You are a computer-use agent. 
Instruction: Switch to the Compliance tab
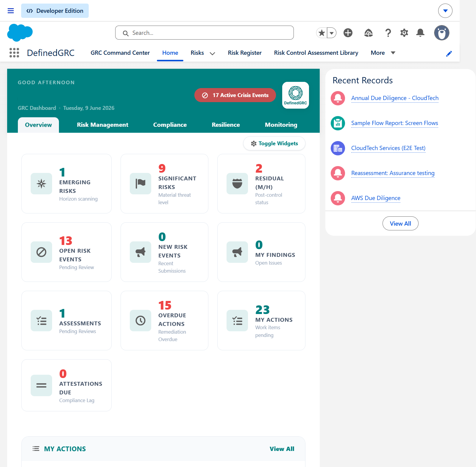(x=170, y=125)
